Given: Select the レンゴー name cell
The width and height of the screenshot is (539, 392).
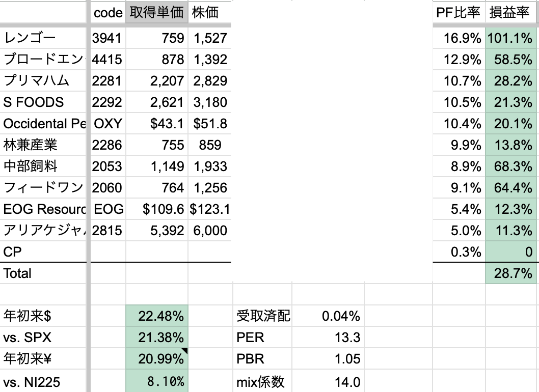Looking at the screenshot, I should point(43,38).
